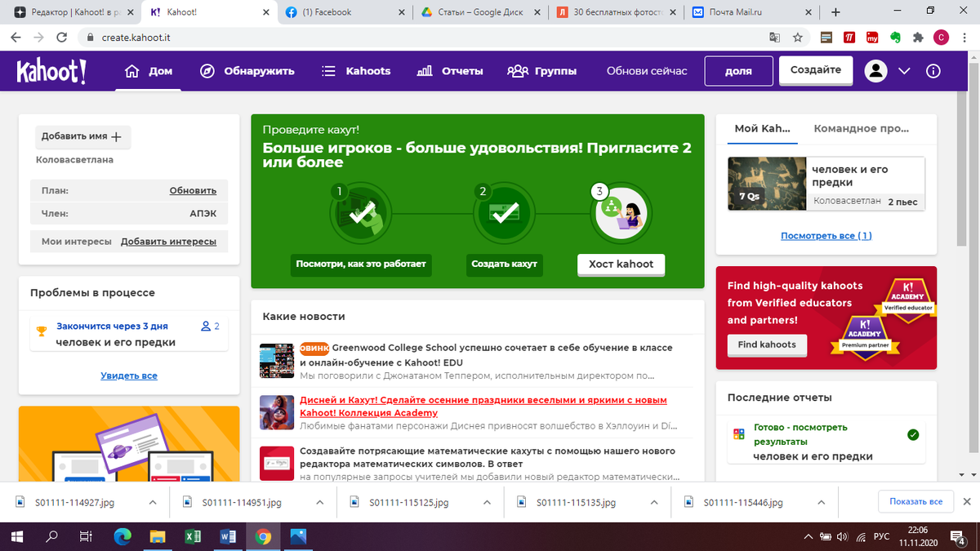980x551 pixels.
Task: Open the Kahoots menu item
Action: coord(356,71)
